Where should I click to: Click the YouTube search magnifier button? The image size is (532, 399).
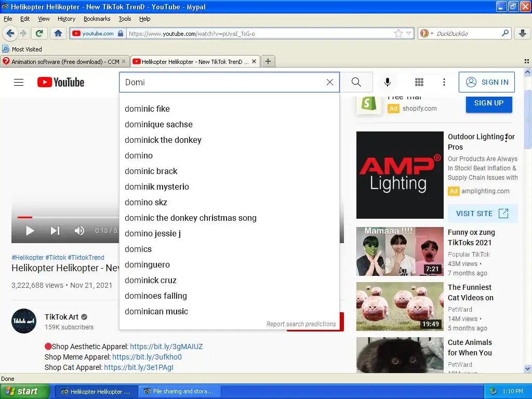point(356,82)
